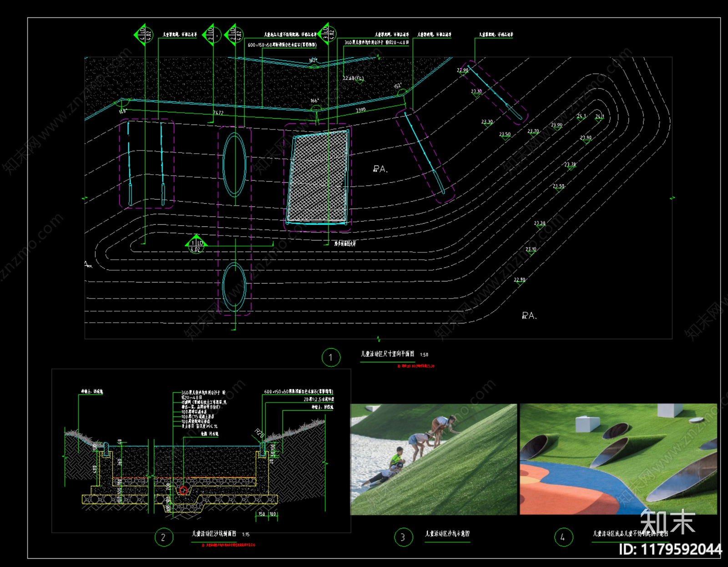
Task: Select the cross-hatched climbing net rectangle
Action: [318, 178]
